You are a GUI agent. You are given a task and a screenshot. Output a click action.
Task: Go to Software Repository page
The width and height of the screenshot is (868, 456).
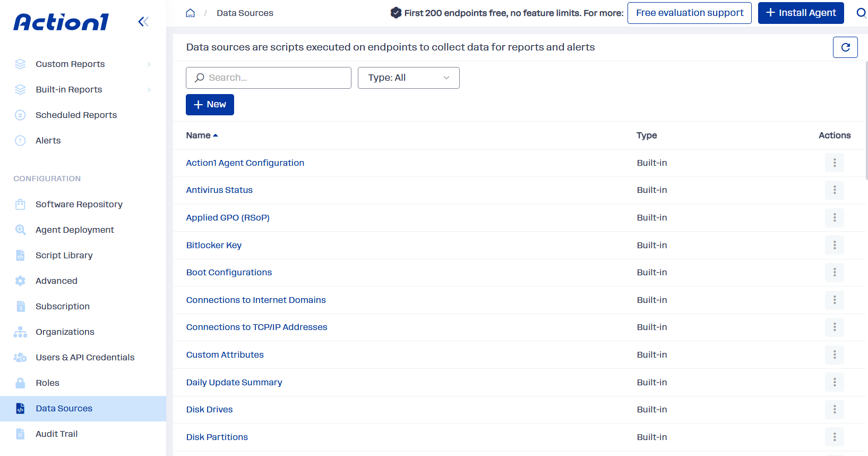(79, 204)
